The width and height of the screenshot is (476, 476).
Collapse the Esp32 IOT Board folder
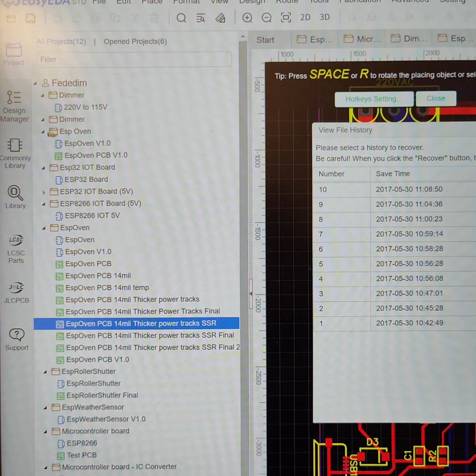(43, 168)
